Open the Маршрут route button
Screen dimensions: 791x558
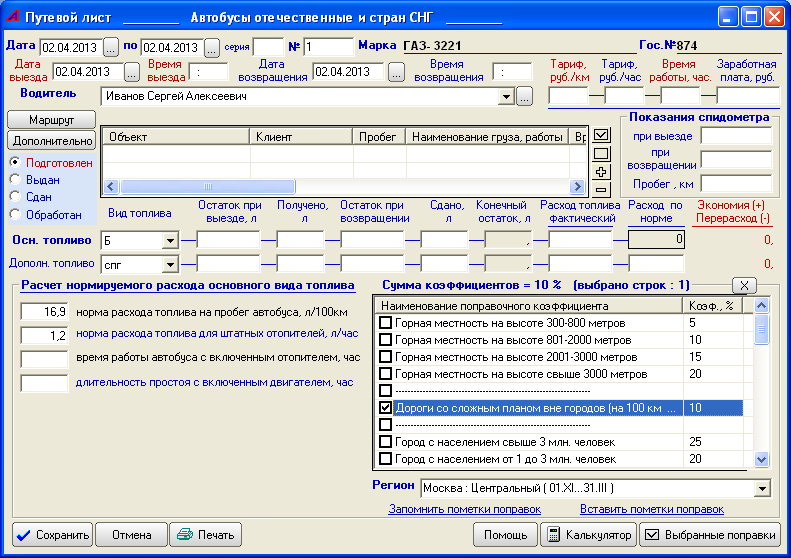coord(51,120)
